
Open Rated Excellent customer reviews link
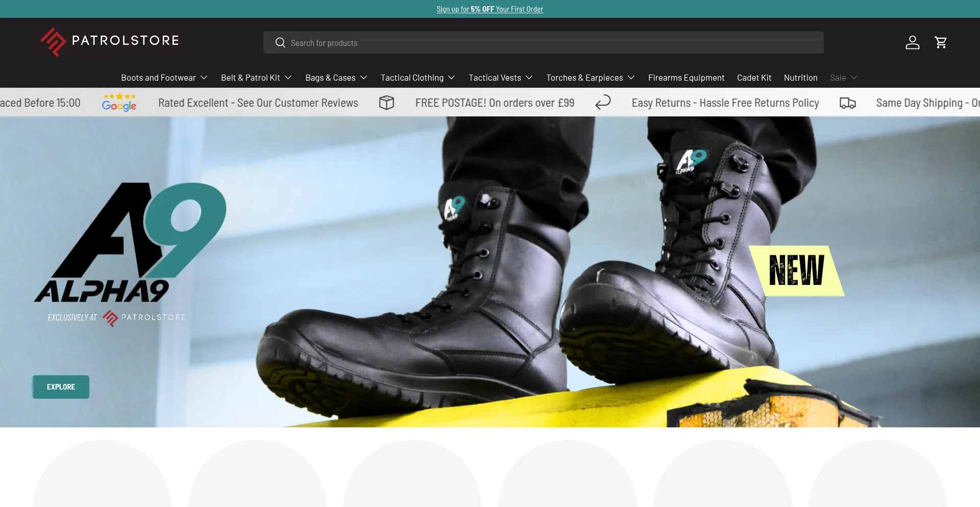tap(258, 103)
